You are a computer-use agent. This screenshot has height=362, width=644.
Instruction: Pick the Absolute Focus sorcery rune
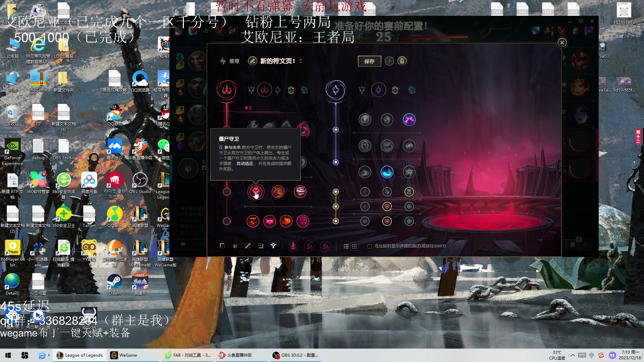(409, 146)
